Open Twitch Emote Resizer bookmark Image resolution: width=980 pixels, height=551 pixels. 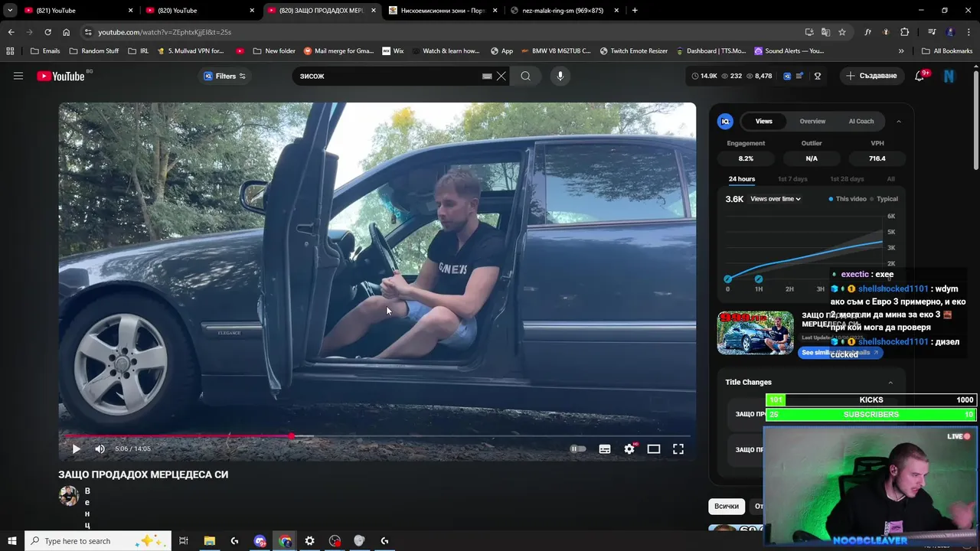tap(633, 51)
